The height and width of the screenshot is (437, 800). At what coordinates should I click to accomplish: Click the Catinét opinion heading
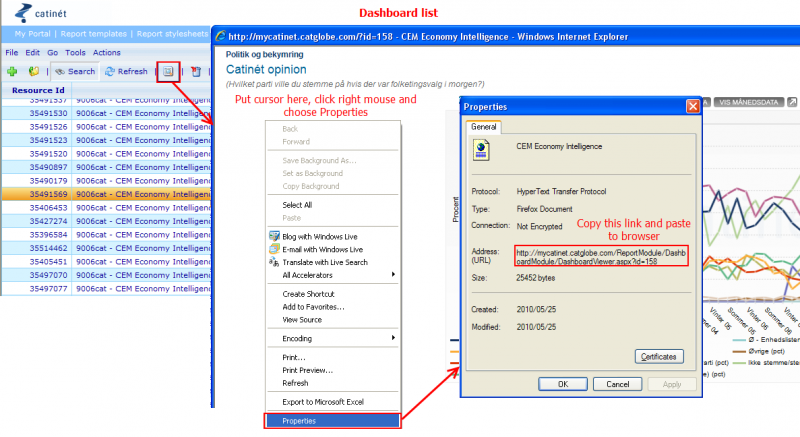pos(266,69)
